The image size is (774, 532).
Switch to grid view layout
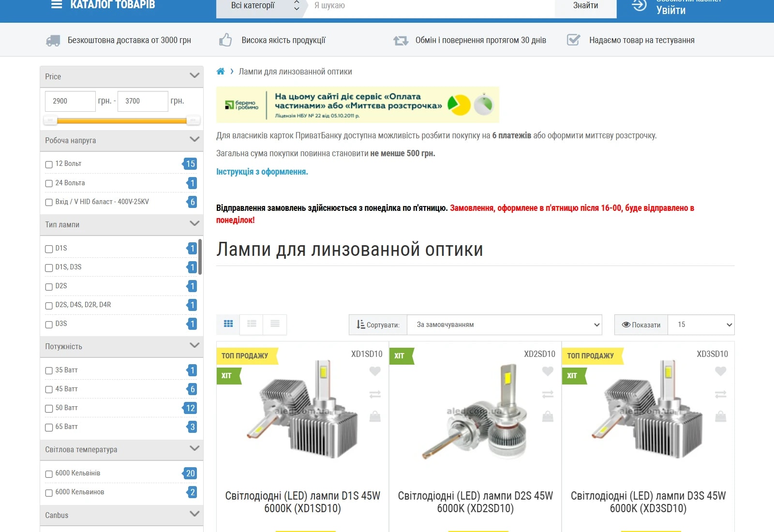pos(228,324)
